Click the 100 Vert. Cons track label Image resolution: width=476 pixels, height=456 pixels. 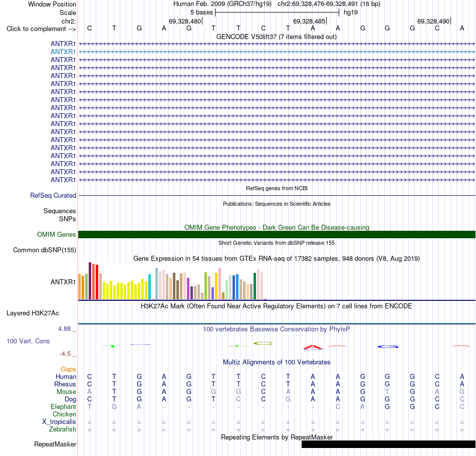pyautogui.click(x=28, y=341)
